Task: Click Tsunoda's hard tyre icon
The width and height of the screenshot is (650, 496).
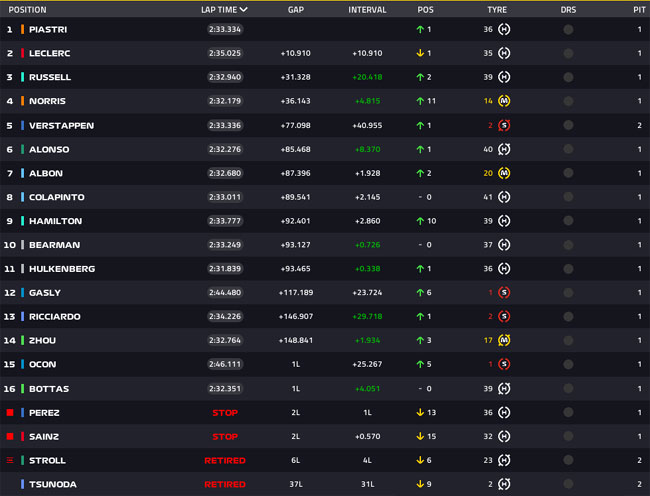Action: point(504,484)
